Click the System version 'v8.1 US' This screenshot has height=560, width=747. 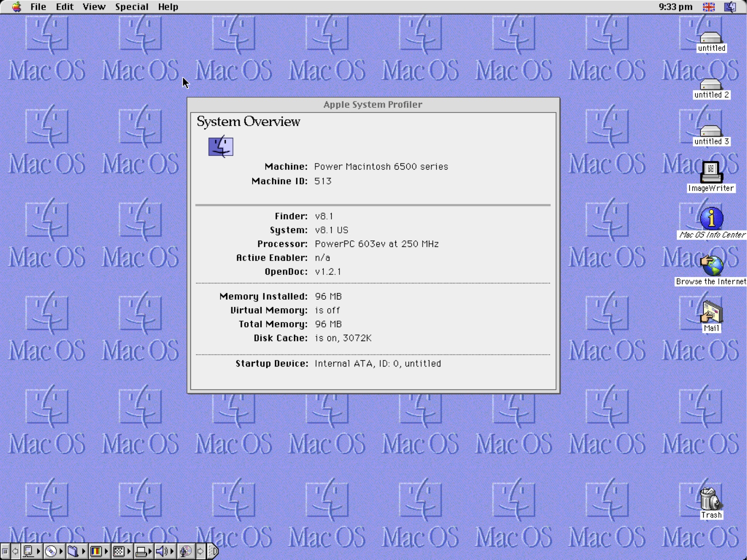point(331,230)
